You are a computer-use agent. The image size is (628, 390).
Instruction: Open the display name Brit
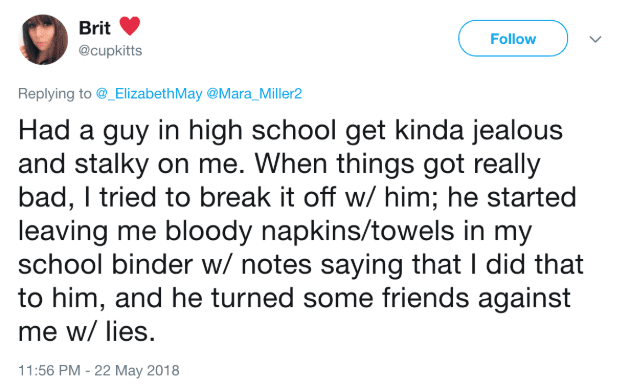(95, 28)
